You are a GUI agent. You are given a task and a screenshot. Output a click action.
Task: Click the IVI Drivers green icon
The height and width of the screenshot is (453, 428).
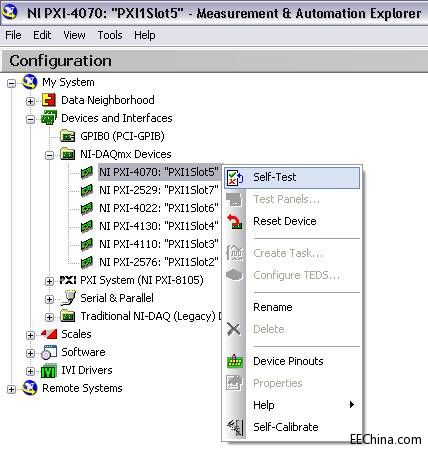pyautogui.click(x=49, y=370)
